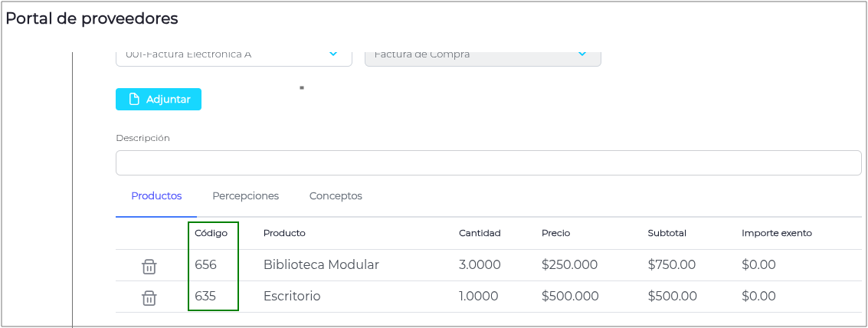Select product code 635 cell
868x328 pixels.
click(x=205, y=297)
